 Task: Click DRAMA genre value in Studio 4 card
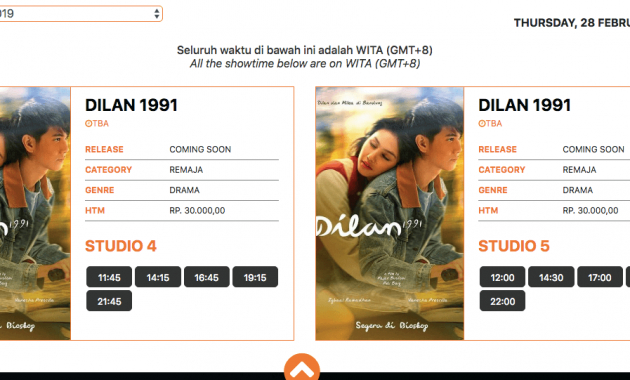184,190
